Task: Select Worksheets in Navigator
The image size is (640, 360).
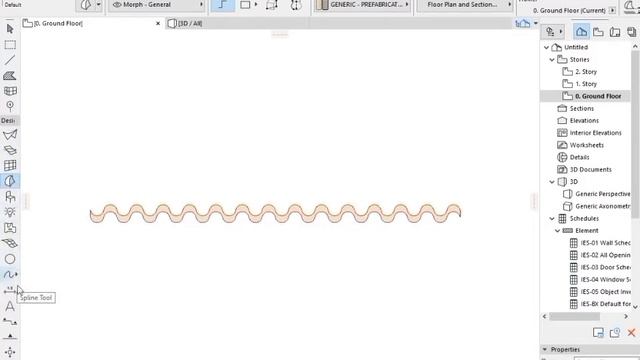Action: click(587, 145)
